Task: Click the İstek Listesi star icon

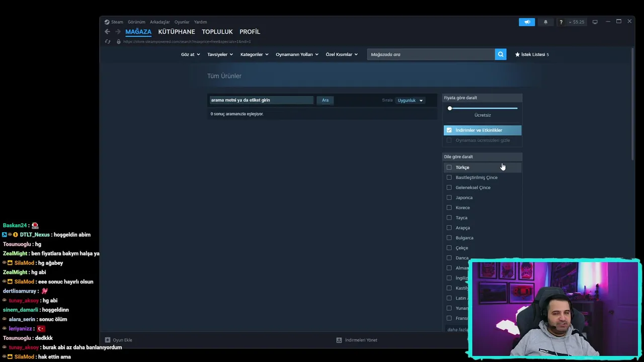Action: point(517,54)
